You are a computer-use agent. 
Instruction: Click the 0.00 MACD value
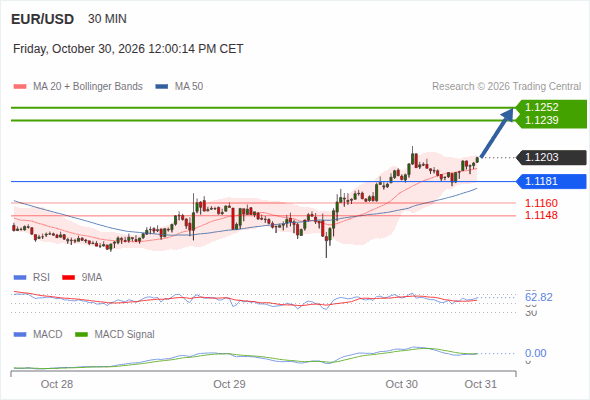point(536,353)
